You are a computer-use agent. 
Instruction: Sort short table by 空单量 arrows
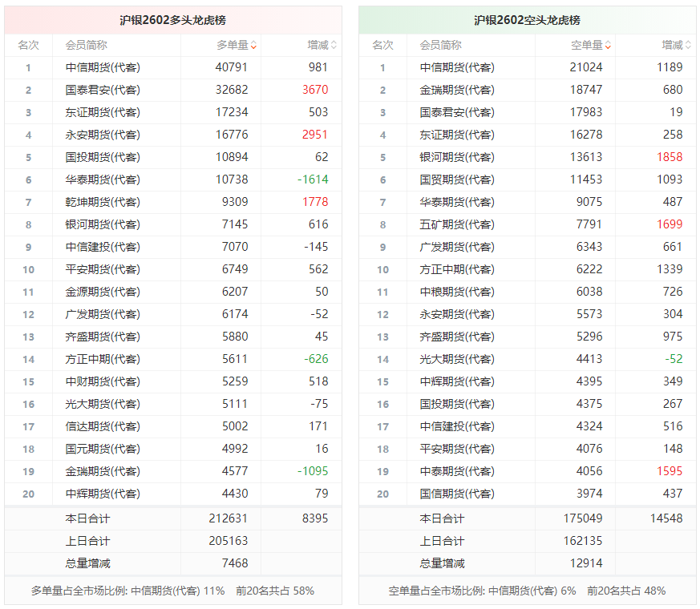click(x=608, y=45)
